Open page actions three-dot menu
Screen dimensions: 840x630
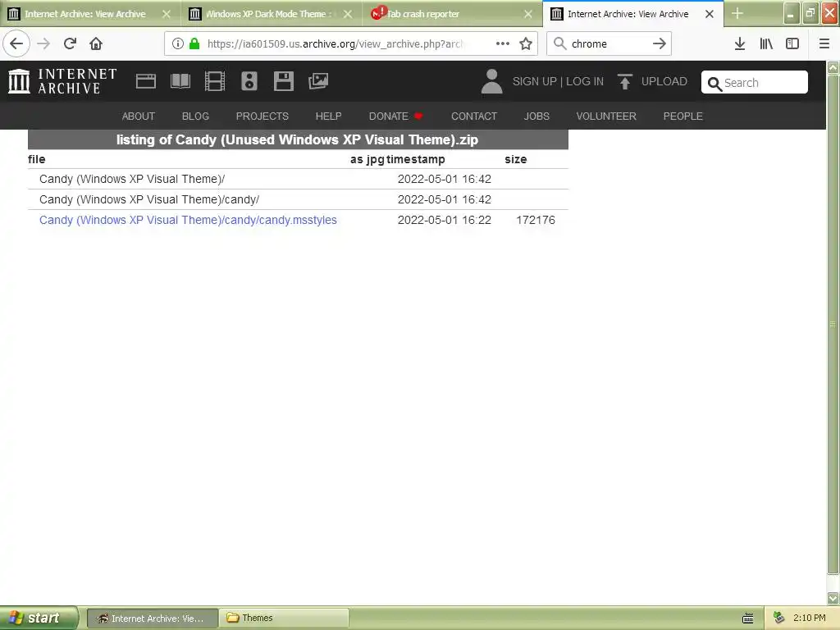(503, 43)
